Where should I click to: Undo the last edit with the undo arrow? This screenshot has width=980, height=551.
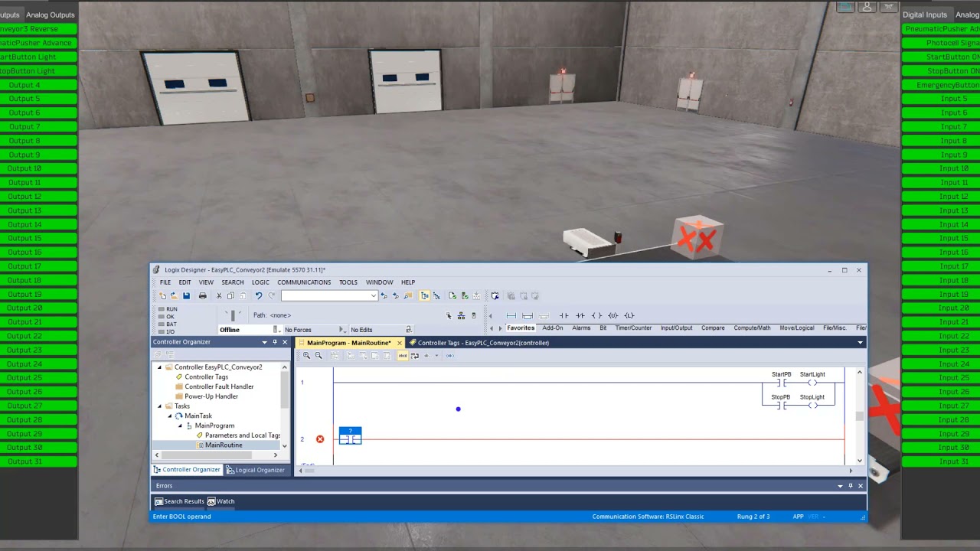[259, 295]
